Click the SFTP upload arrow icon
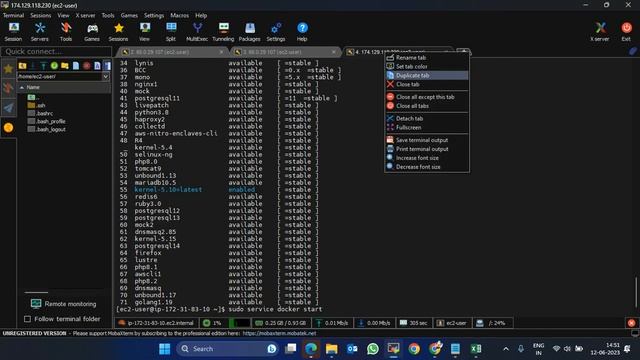640x360 pixels. (43, 66)
